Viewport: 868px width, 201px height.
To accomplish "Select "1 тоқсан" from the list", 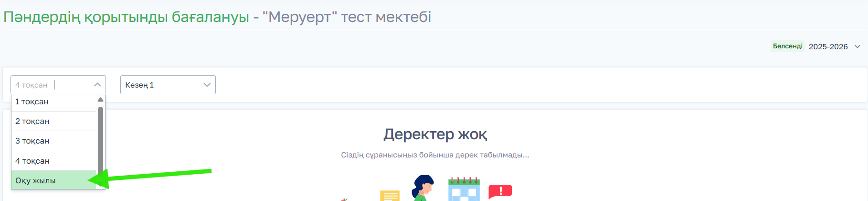I will click(53, 102).
